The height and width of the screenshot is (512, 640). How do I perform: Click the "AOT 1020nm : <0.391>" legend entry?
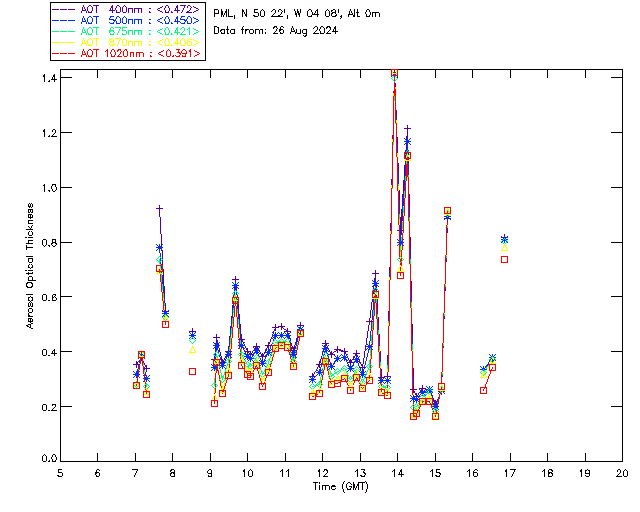coord(127,53)
